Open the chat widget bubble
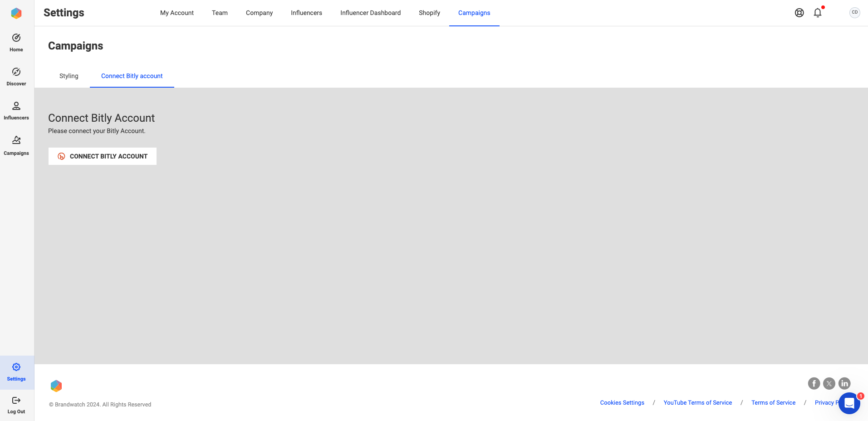868x421 pixels. tap(849, 403)
